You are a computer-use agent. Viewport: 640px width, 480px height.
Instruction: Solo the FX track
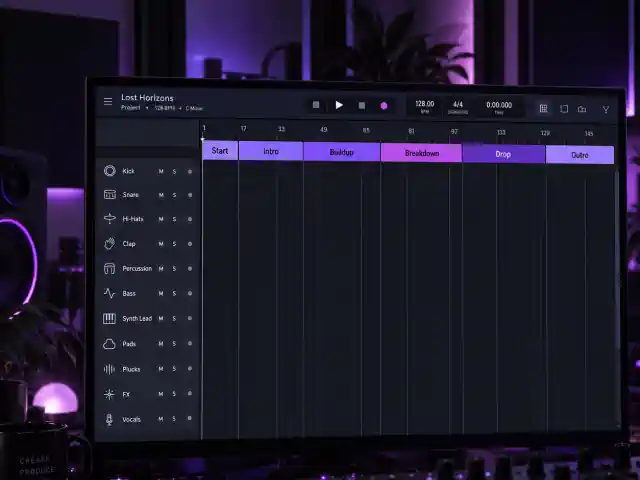[x=174, y=394]
